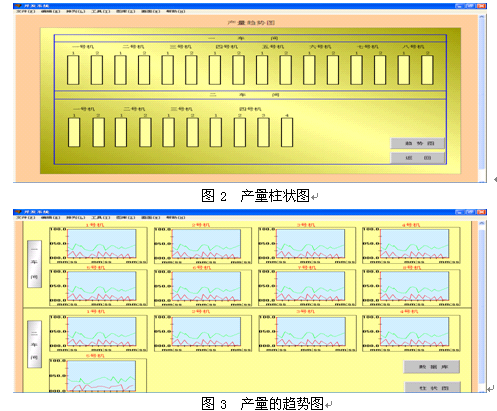Click app icon in trend-chart window title bar

click(18, 212)
